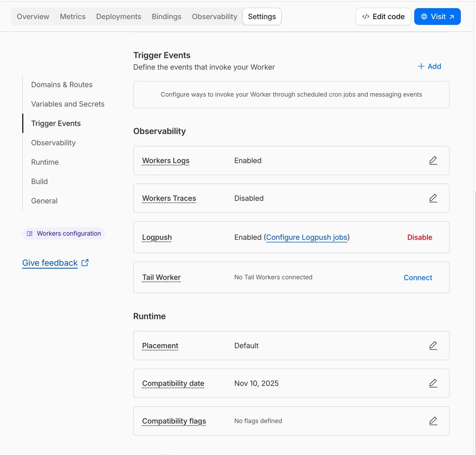Open the Give feedback link
This screenshot has height=455, width=476.
click(50, 263)
